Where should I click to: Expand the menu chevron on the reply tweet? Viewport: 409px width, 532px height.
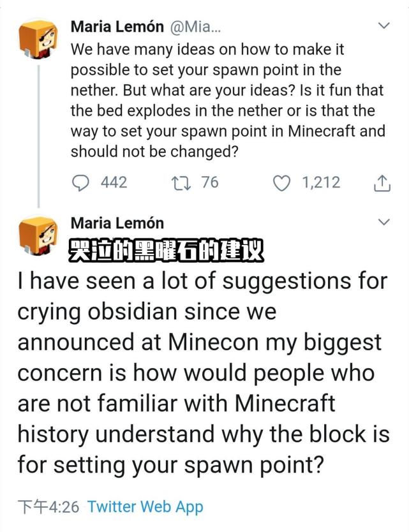click(x=383, y=222)
